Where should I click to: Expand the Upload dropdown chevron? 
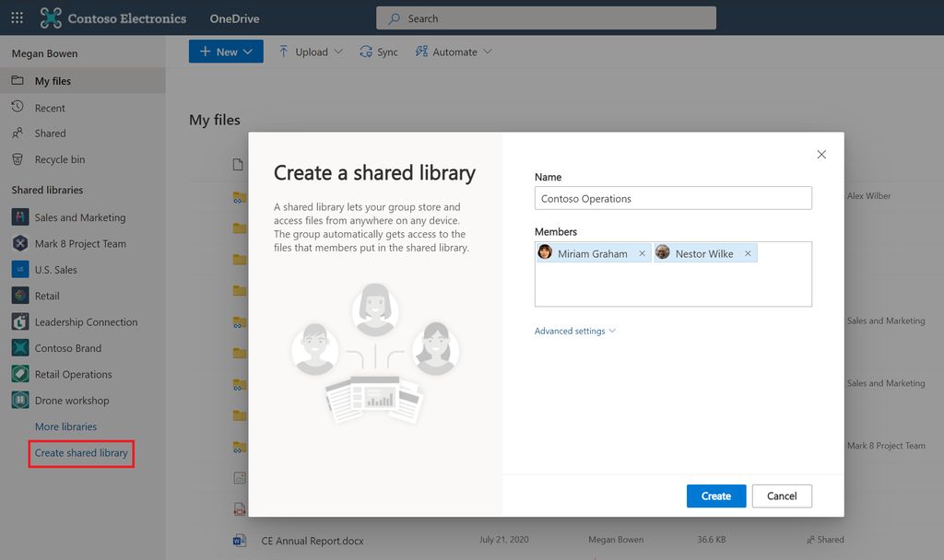tap(338, 52)
